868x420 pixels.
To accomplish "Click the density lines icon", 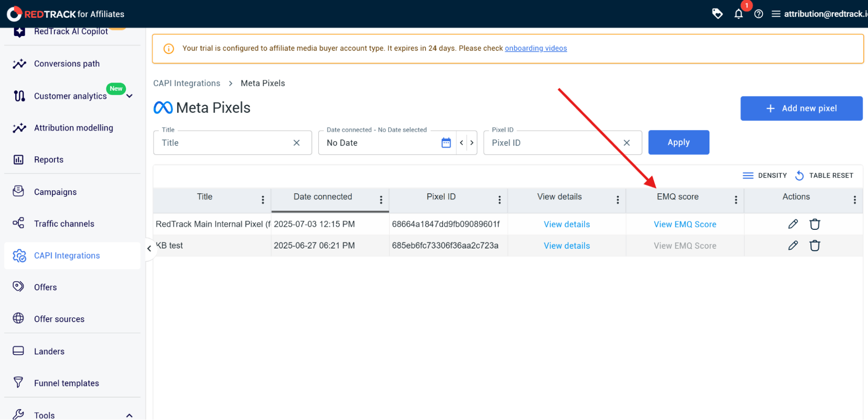I will (748, 175).
